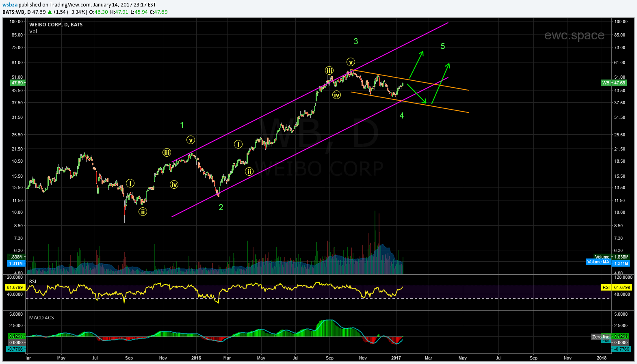Click circled v marker below wave 1
Image resolution: width=637 pixels, height=364 pixels.
[x=191, y=140]
